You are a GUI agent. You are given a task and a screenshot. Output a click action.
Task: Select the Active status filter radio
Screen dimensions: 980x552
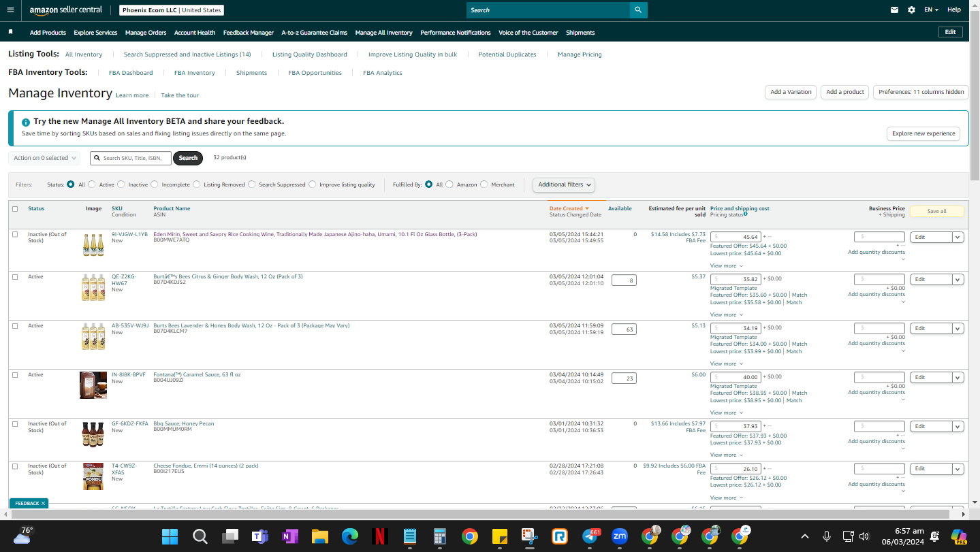point(92,184)
